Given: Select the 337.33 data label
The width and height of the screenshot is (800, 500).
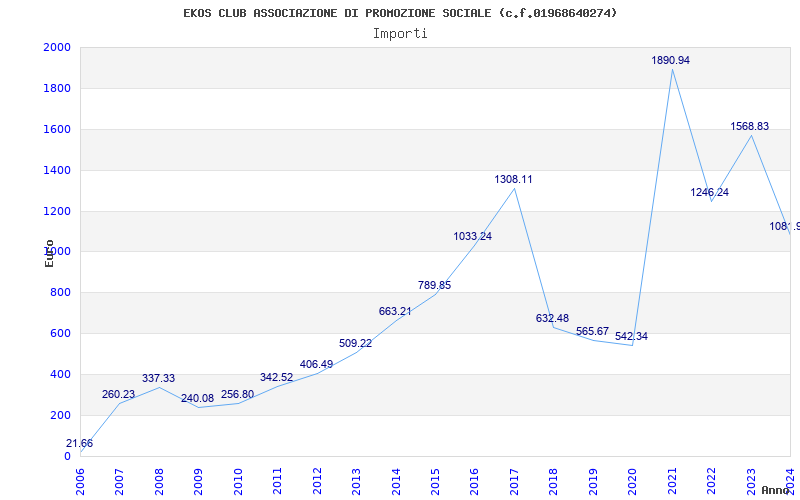Looking at the screenshot, I should 158,378.
